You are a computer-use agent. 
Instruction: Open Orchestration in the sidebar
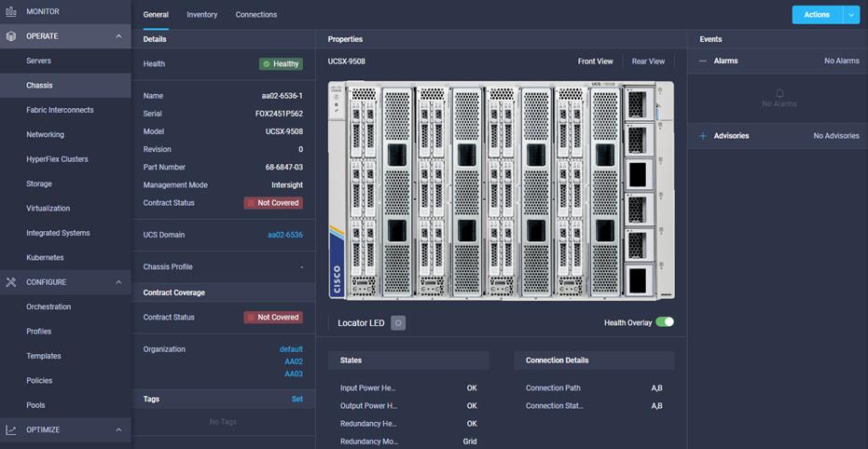point(65,306)
